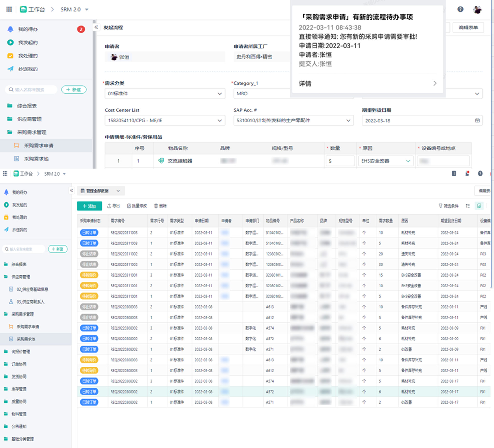Viewport: 494px width, 448px height.
Task: Click the blue 已转订单 status badge in first row
Action: [x=89, y=233]
